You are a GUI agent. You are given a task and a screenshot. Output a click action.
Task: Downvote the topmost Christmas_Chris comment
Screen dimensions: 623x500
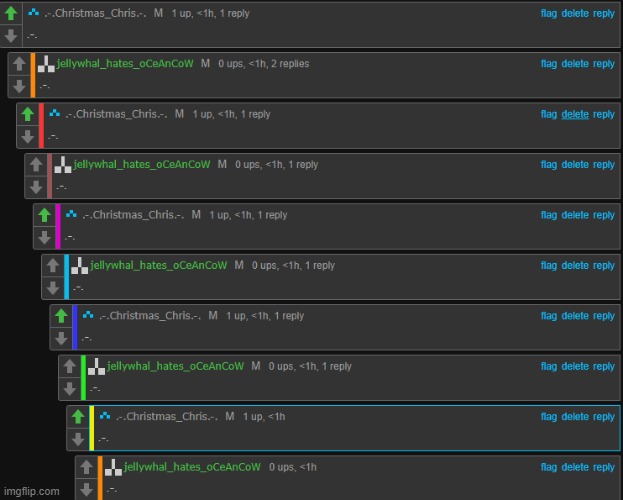click(10, 35)
